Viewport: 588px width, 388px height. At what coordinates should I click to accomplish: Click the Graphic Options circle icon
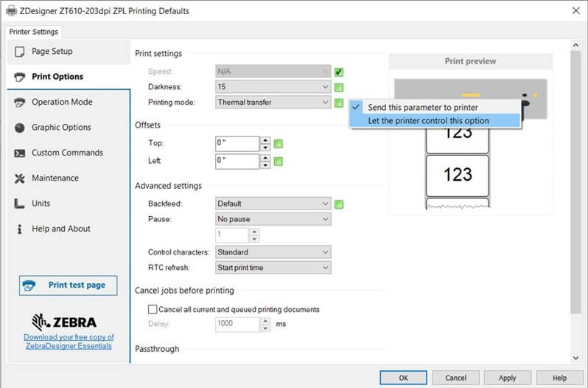point(19,128)
